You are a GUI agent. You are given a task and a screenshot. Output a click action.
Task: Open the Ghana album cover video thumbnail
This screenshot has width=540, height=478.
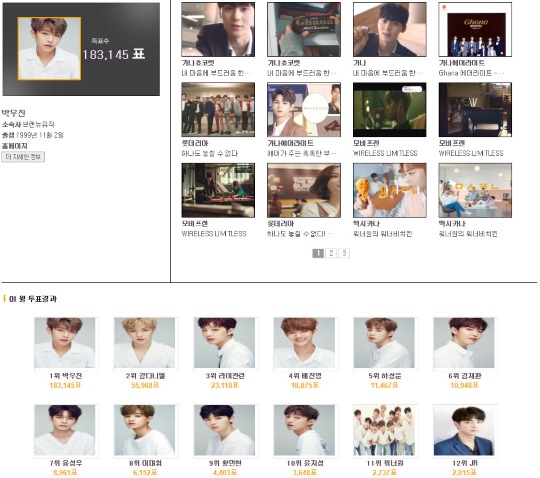point(475,29)
